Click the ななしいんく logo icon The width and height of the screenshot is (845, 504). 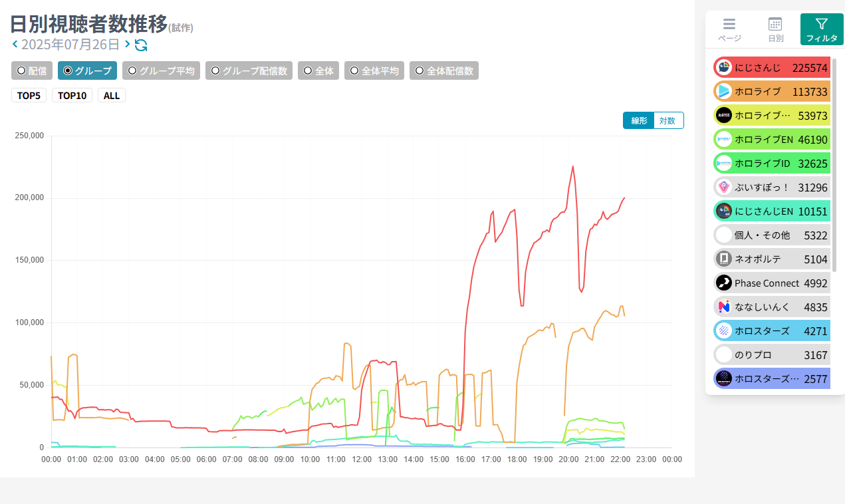click(x=723, y=307)
